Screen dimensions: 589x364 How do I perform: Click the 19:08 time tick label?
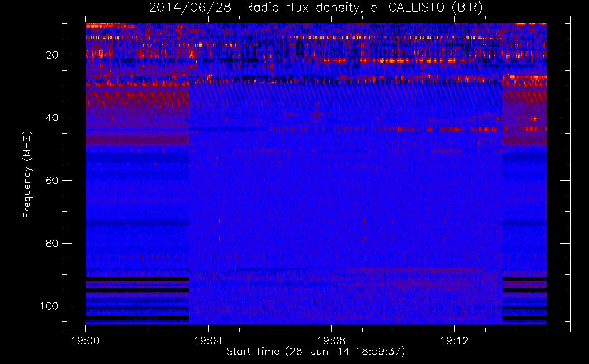point(331,341)
